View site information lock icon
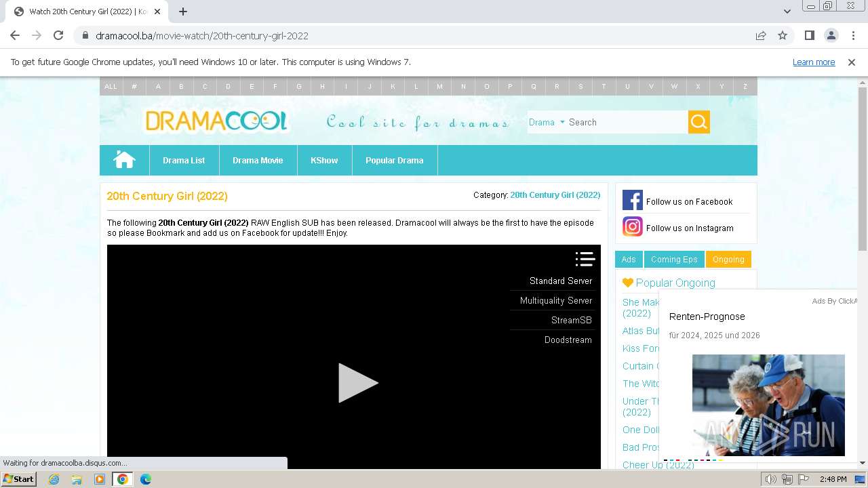Screen dimensions: 868x488 pyautogui.click(x=85, y=35)
